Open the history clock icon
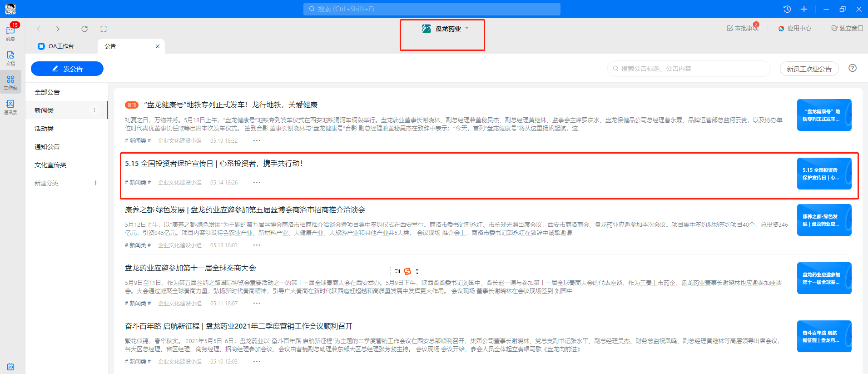The image size is (868, 374). tap(787, 9)
